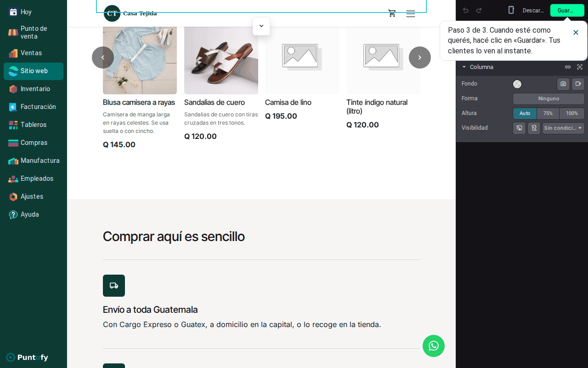Switch to mobile preview
The height and width of the screenshot is (368, 588).
(x=511, y=10)
